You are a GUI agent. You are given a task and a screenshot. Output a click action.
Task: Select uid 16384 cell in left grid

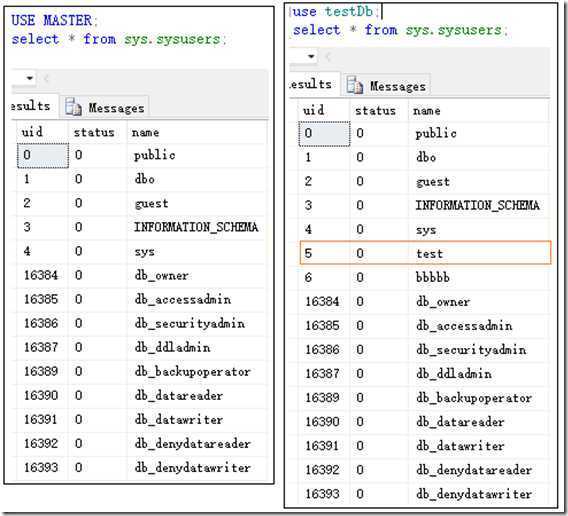point(42,275)
